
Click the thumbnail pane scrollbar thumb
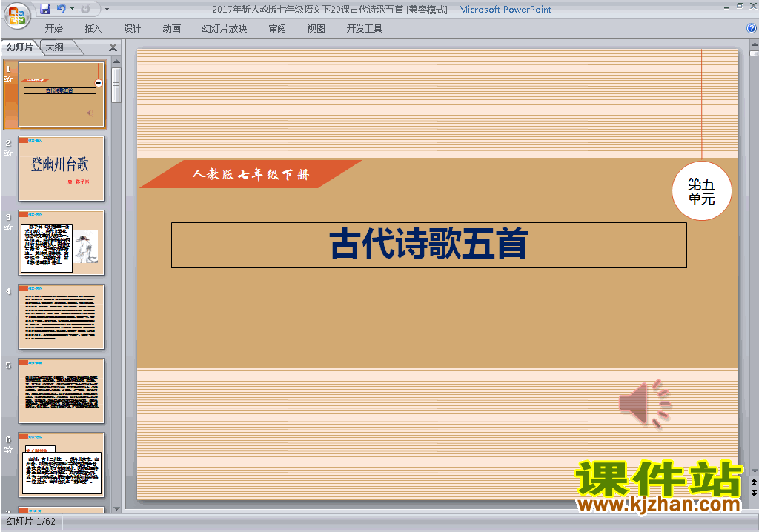click(116, 85)
